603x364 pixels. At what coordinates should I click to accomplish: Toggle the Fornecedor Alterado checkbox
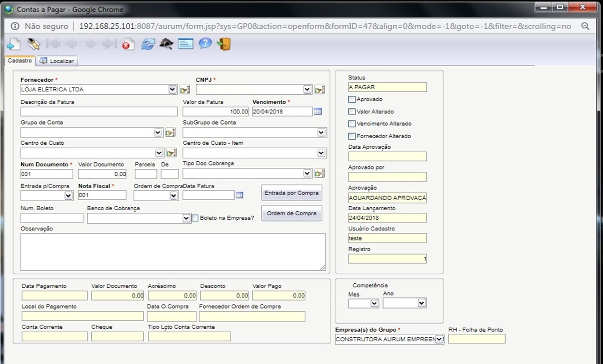coord(352,136)
